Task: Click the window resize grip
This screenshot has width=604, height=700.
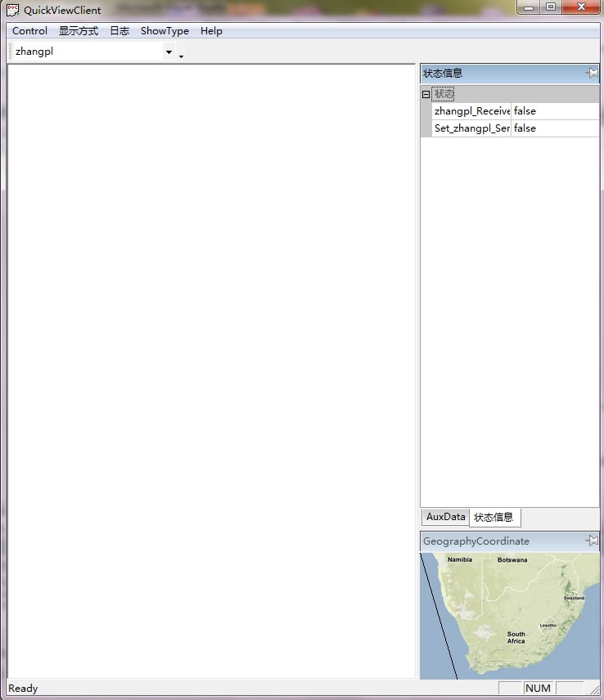Action: click(595, 689)
